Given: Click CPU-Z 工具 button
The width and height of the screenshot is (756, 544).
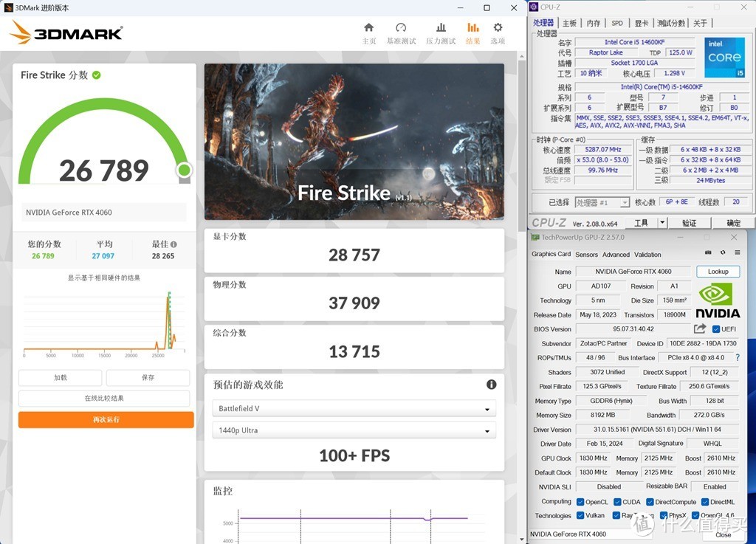Looking at the screenshot, I should point(642,223).
